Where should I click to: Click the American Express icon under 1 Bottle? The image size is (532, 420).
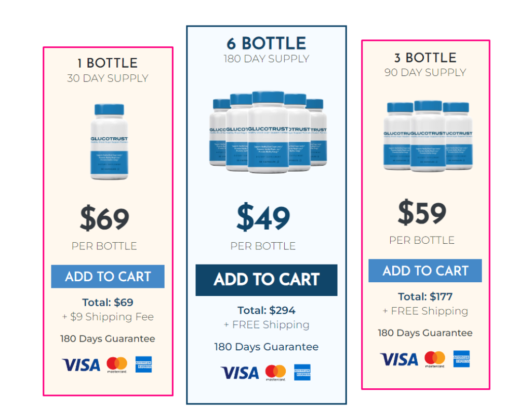[x=143, y=365]
